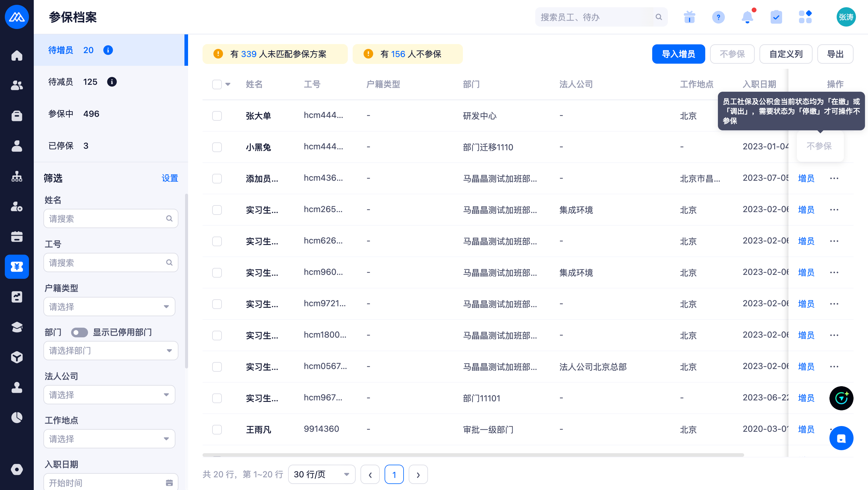Open the apps grid icon
The height and width of the screenshot is (490, 868).
point(805,17)
